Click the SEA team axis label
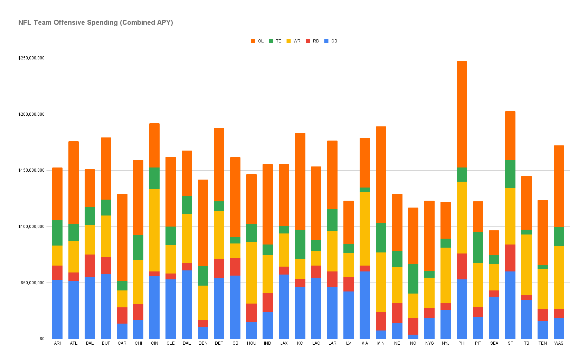The image size is (588, 364). click(x=494, y=343)
